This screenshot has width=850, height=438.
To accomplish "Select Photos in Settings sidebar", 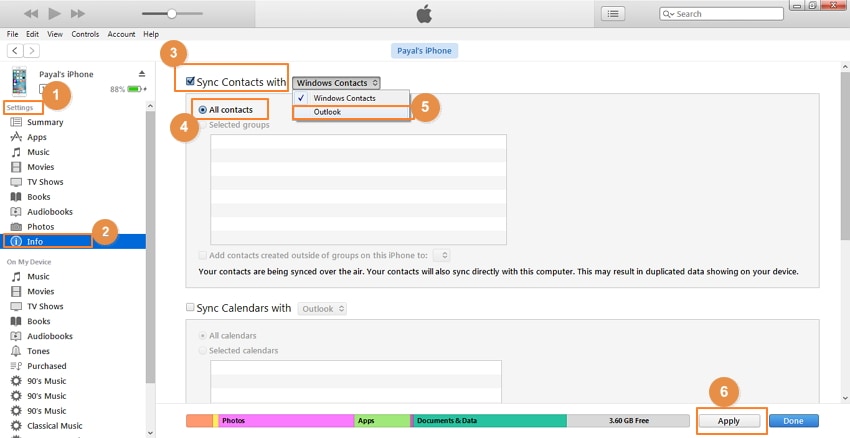I will point(41,227).
